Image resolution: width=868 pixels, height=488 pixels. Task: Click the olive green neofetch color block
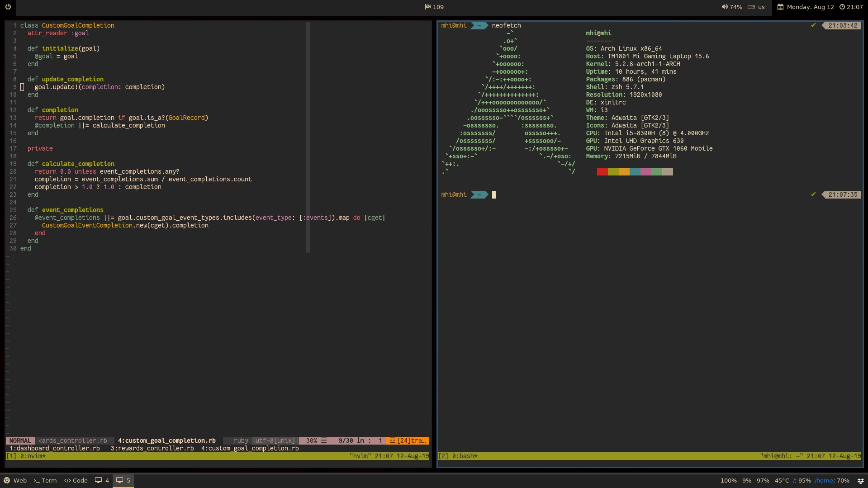pos(613,171)
